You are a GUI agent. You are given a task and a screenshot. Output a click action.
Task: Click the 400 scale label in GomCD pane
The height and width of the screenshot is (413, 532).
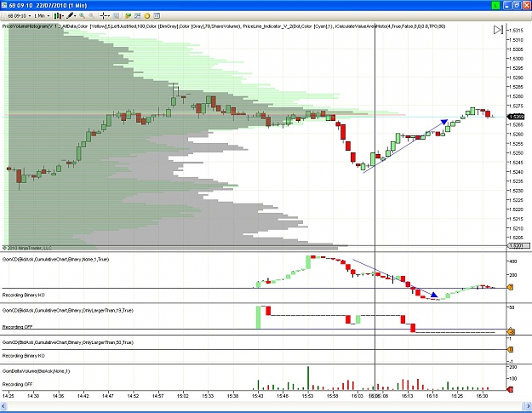coord(513,261)
